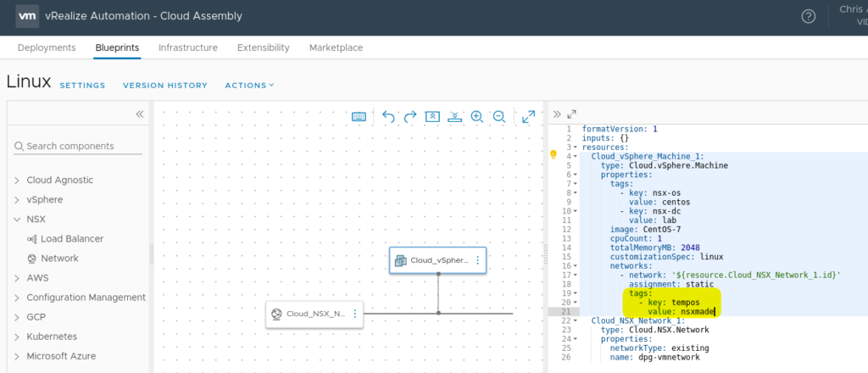Expand the Microsoft Azure category
Image resolution: width=868 pixels, height=373 pixels.
click(x=17, y=356)
